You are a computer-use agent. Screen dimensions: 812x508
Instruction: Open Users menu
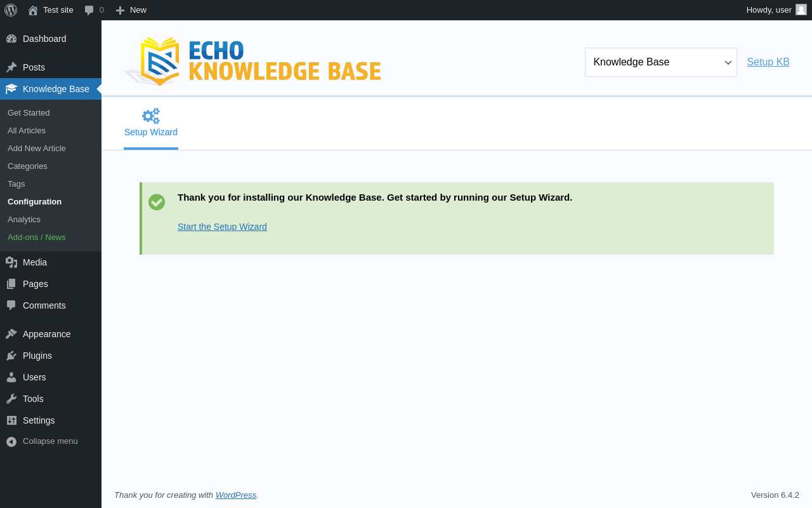point(51,377)
